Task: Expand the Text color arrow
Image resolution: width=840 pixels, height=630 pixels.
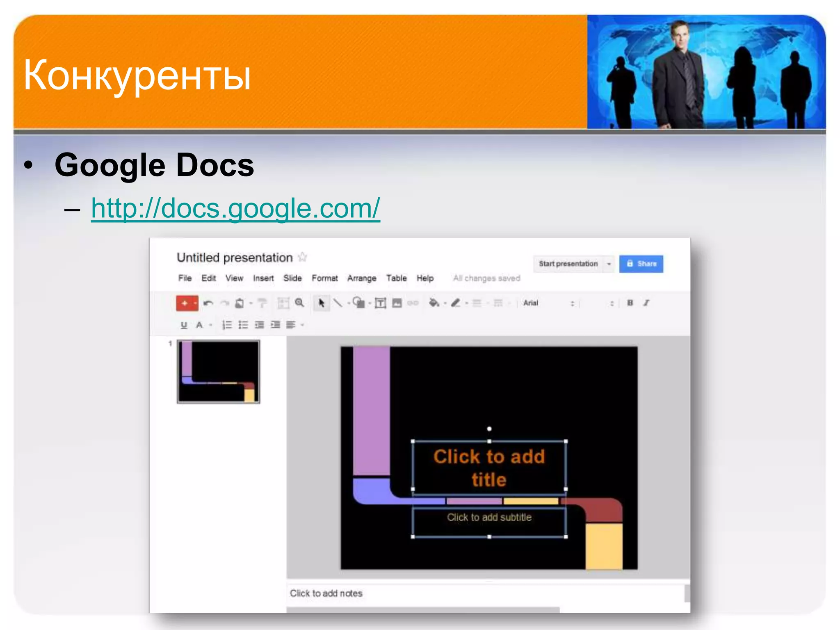Action: point(210,325)
